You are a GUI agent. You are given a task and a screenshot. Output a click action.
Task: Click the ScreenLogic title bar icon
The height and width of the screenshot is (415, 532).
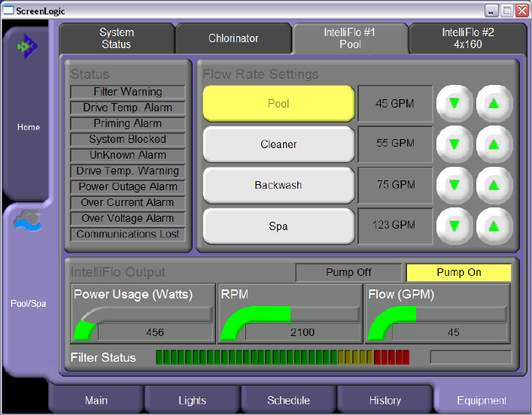coord(8,11)
